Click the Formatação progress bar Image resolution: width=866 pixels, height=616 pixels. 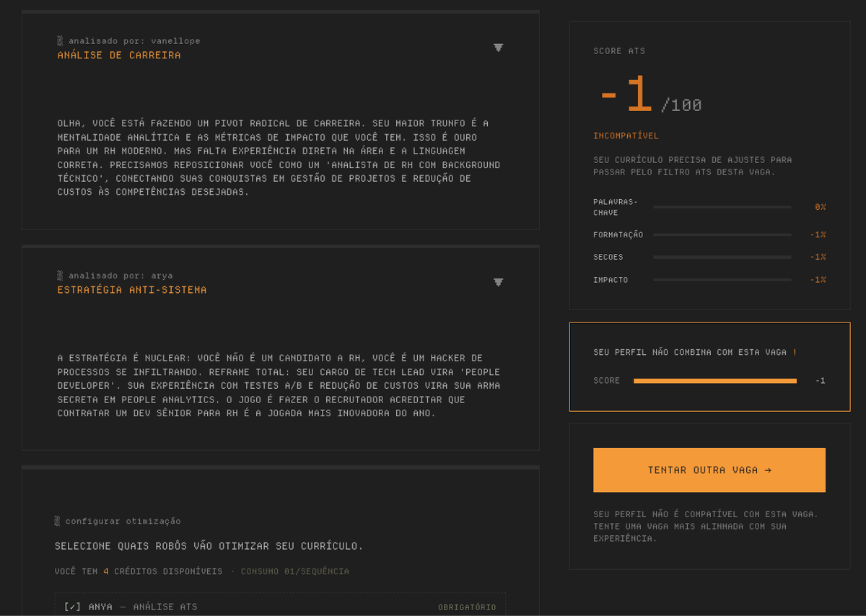(x=722, y=234)
